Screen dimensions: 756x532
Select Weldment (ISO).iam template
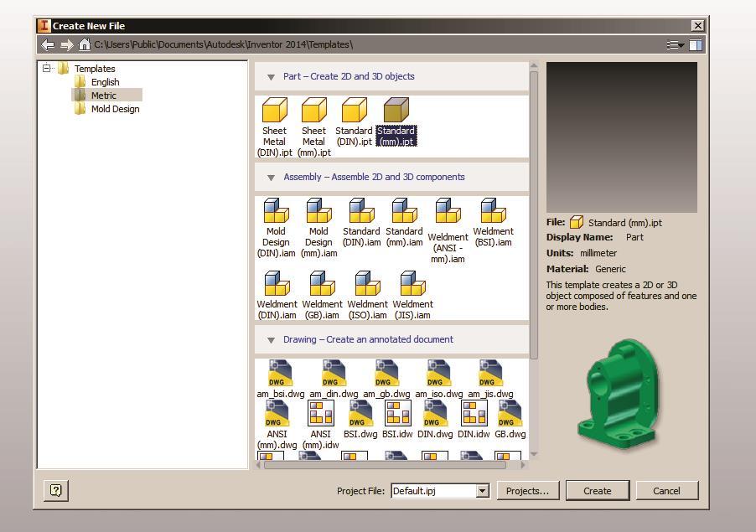tap(367, 295)
